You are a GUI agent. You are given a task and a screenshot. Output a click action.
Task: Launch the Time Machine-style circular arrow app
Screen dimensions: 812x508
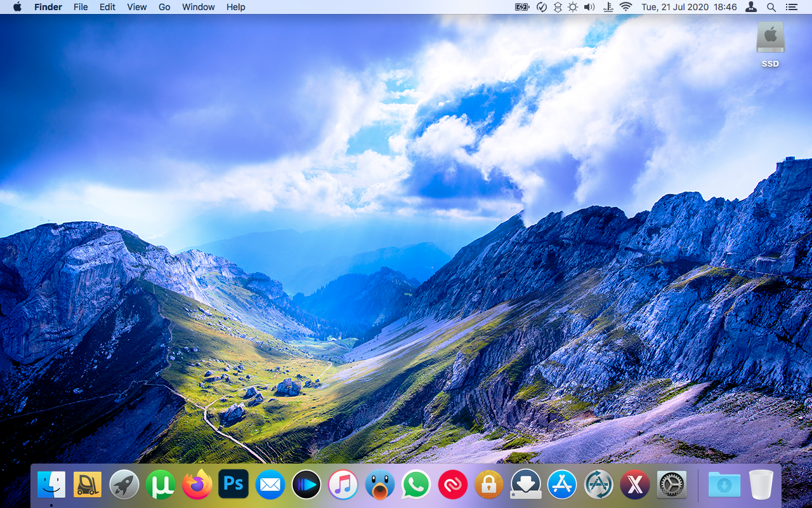(x=599, y=485)
